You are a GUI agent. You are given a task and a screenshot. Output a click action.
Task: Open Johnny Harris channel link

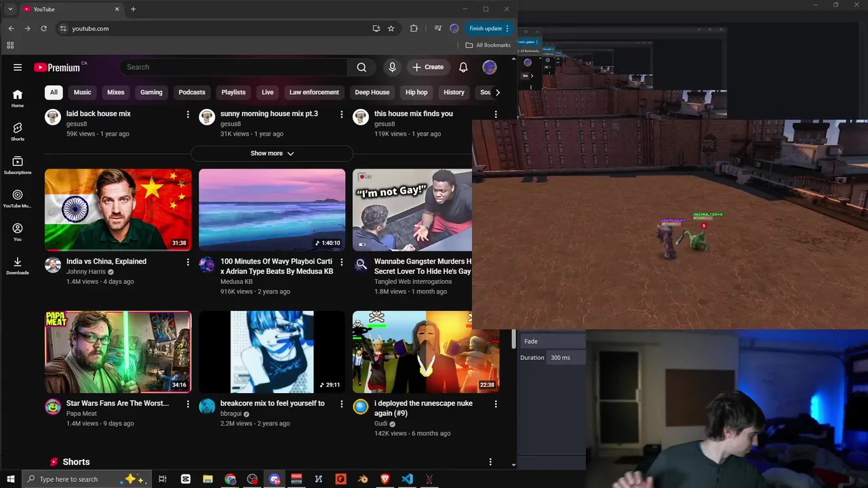click(86, 272)
